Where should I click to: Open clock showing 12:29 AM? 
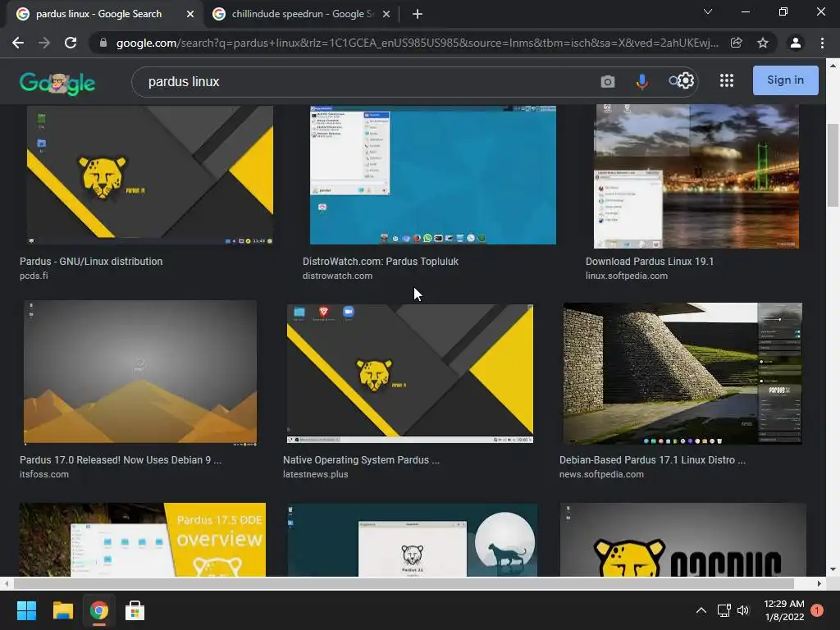click(x=783, y=610)
